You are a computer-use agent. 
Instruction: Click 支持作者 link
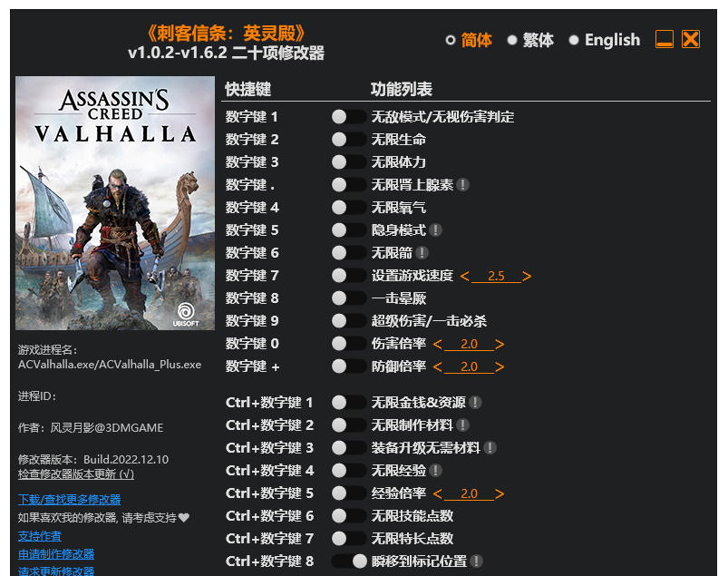(40, 536)
